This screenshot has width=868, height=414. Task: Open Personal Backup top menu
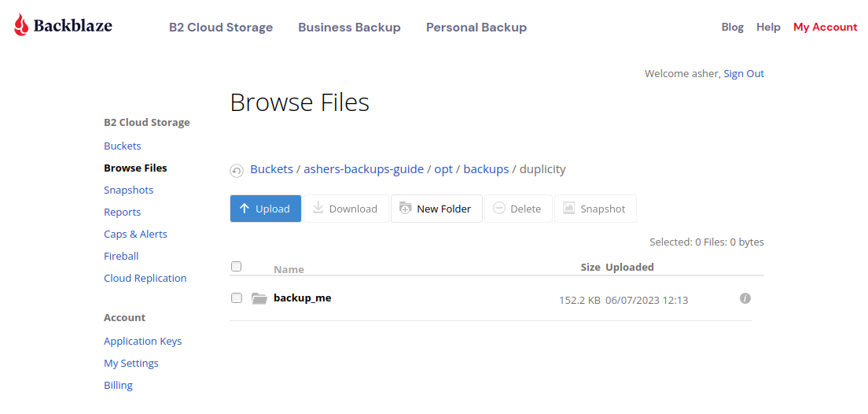click(476, 28)
